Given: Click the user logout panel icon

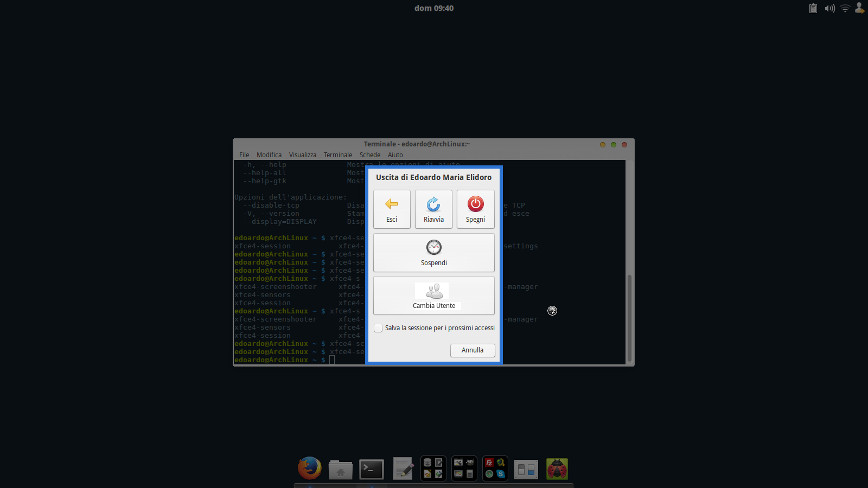Looking at the screenshot, I should point(859,8).
